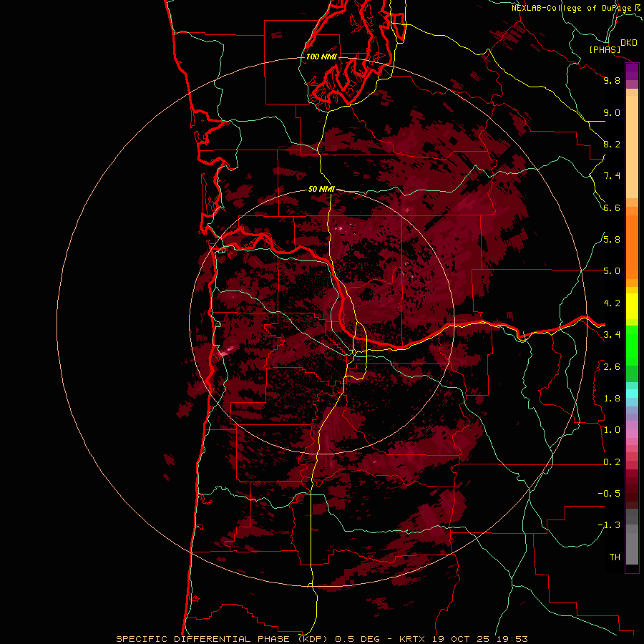Select the 1.8 legend value
The height and width of the screenshot is (644, 644).
[x=612, y=399]
